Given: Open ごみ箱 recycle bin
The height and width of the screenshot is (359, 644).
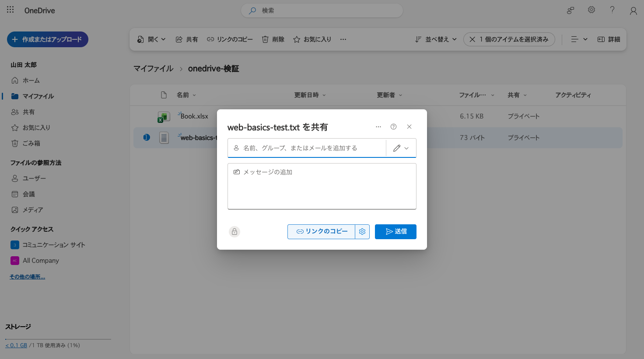Looking at the screenshot, I should click(x=25, y=143).
